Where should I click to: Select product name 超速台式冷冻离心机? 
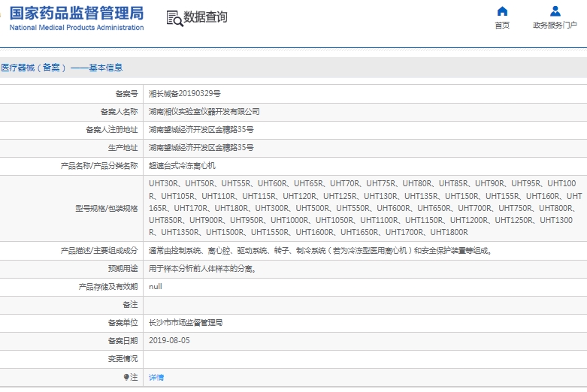182,166
